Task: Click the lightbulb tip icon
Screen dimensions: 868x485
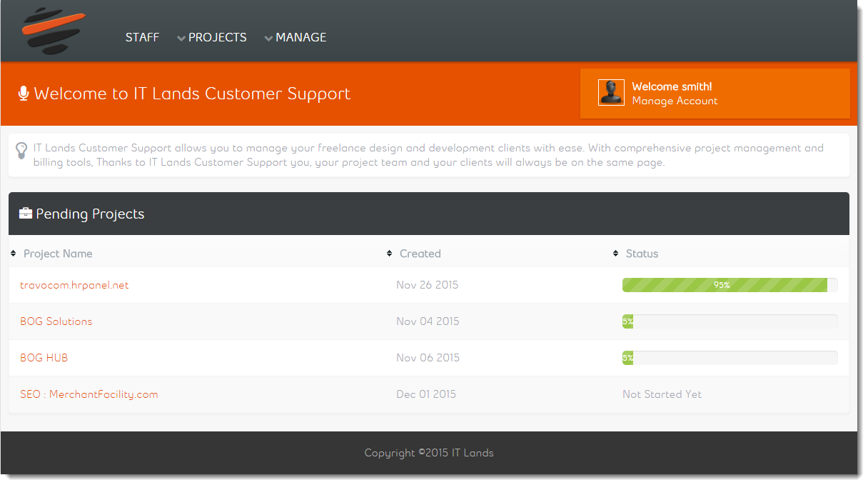Action: pyautogui.click(x=21, y=150)
